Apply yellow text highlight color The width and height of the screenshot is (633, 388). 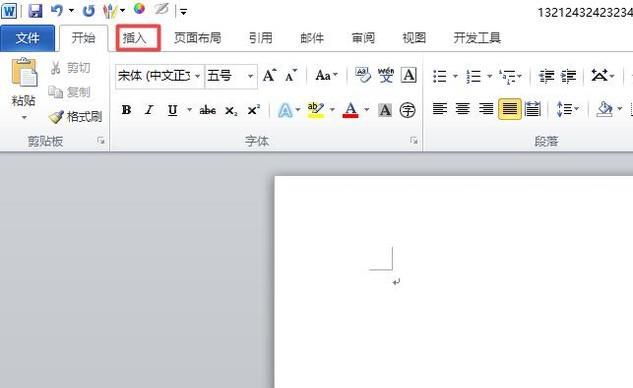click(x=316, y=110)
